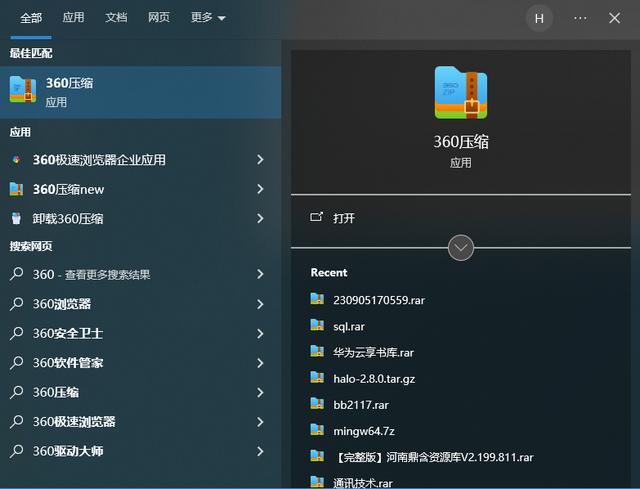Viewport: 640px width, 489px height.
Task: Expand arrow for 360 - 查看更多搜索结果
Action: click(x=260, y=274)
